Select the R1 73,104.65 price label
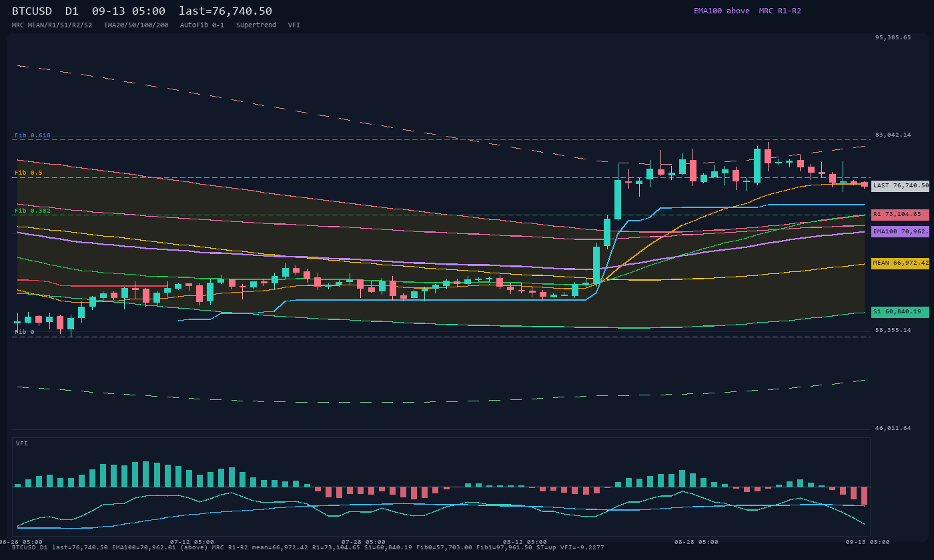 [900, 215]
